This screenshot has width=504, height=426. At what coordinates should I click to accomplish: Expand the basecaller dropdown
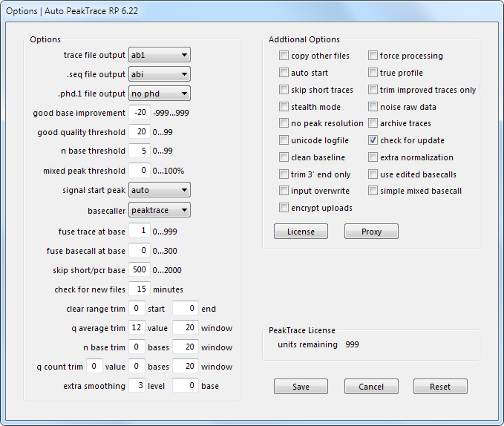pos(160,210)
